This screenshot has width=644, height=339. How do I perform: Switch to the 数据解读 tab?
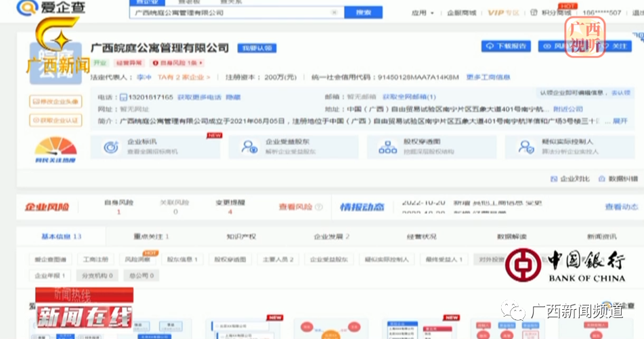512,236
